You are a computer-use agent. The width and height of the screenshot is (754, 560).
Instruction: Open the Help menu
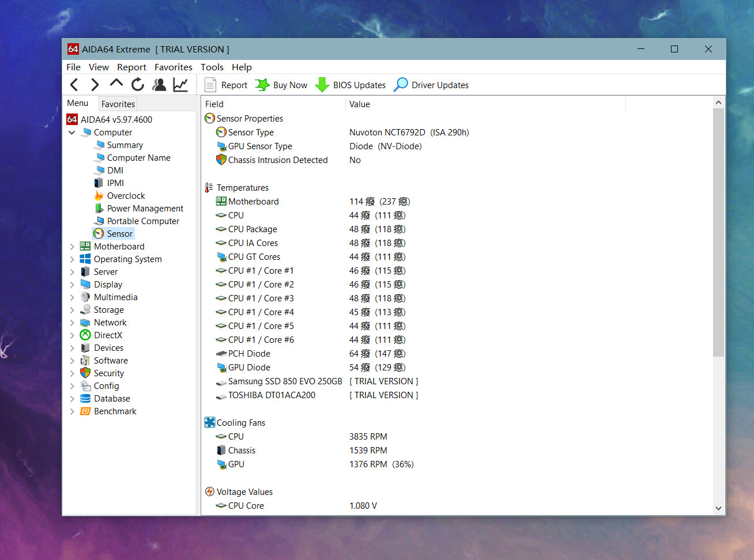242,67
